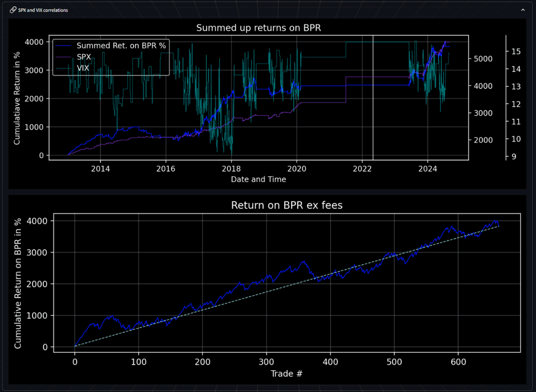
Task: Click the link icon beside SPX and VIX correlations
Action: pos(13,10)
